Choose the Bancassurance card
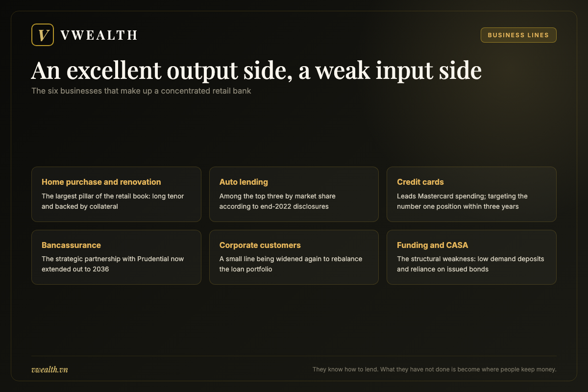Image resolution: width=588 pixels, height=392 pixels. tap(116, 257)
